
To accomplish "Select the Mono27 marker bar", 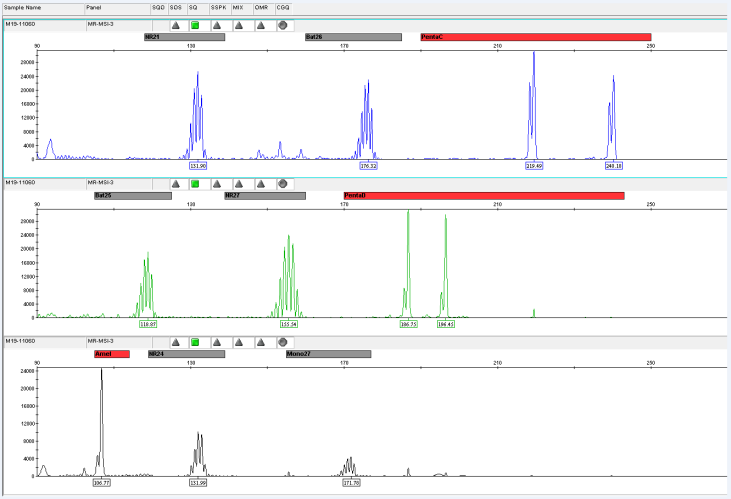I will click(328, 354).
